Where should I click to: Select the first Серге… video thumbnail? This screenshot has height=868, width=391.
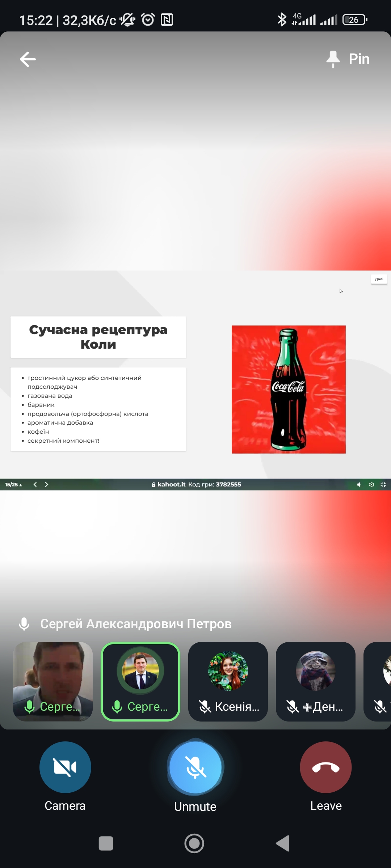53,682
